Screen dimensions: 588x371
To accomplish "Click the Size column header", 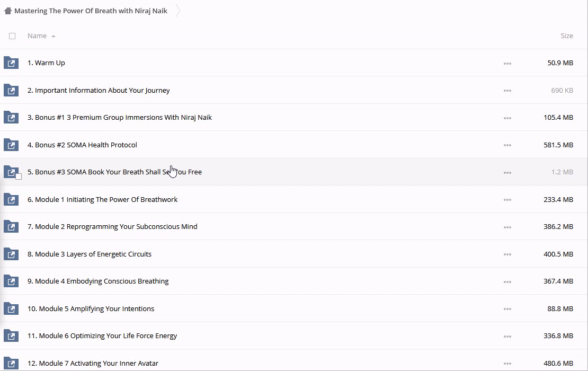I will [566, 36].
